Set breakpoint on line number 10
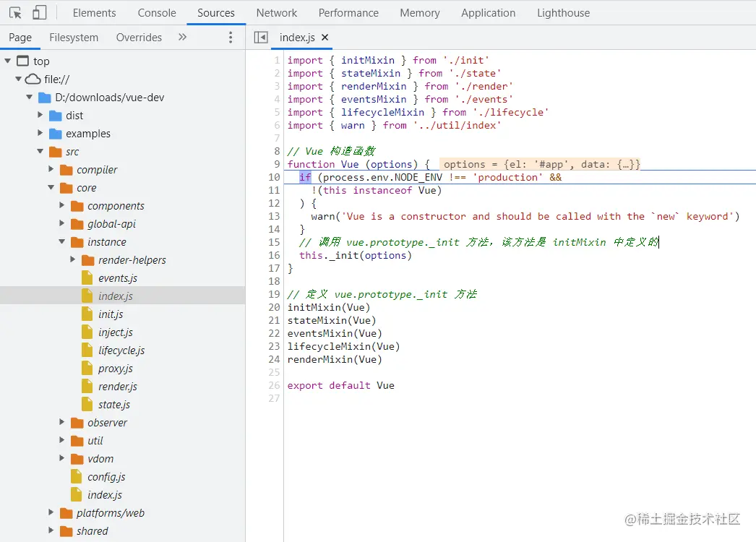Image resolution: width=756 pixels, height=542 pixels. click(x=274, y=177)
